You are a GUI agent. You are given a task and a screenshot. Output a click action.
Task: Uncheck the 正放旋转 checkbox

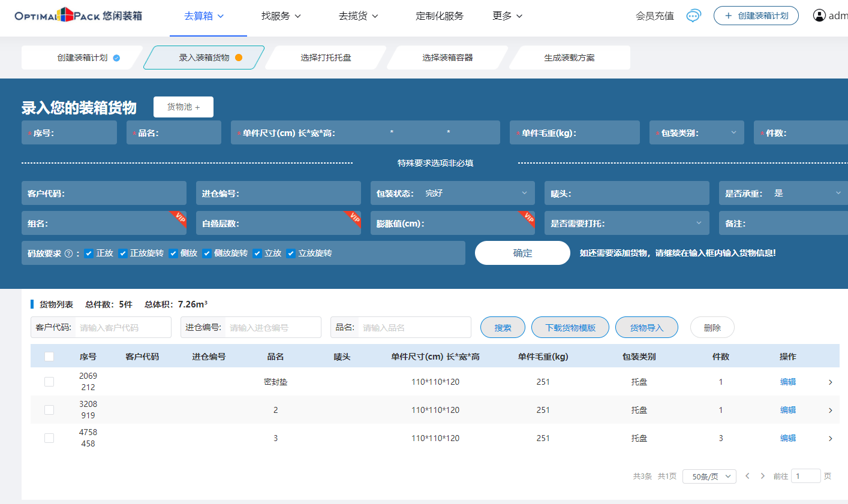tap(123, 253)
